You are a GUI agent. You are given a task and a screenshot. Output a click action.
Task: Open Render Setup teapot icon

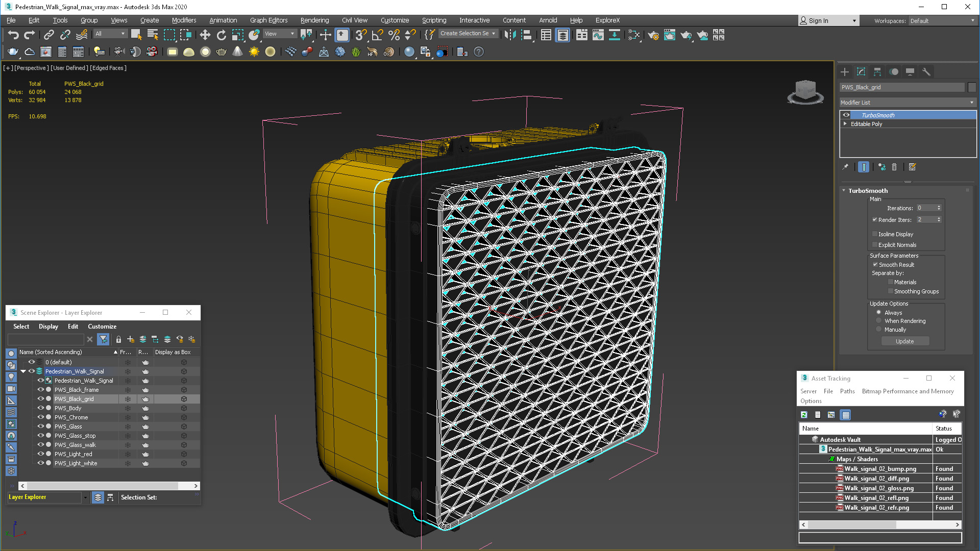[x=653, y=35]
